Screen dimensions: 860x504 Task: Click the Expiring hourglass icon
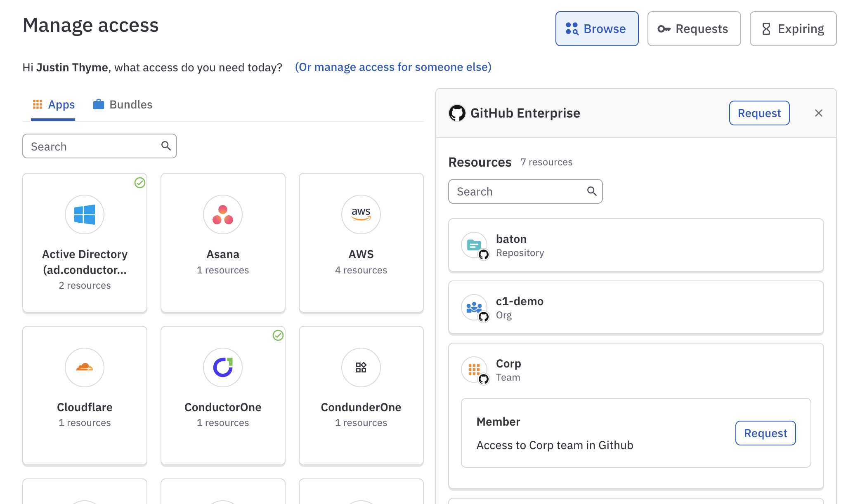[766, 28]
